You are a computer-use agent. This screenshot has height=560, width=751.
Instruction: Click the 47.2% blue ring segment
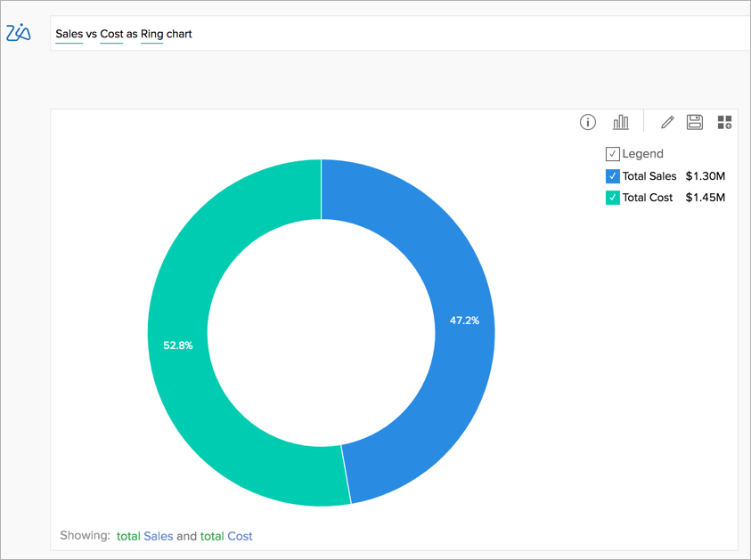[x=464, y=320]
